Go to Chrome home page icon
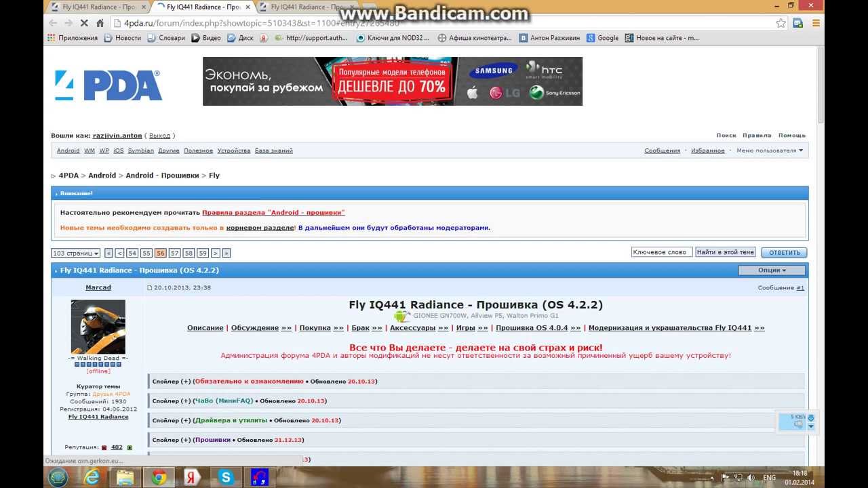 [100, 22]
